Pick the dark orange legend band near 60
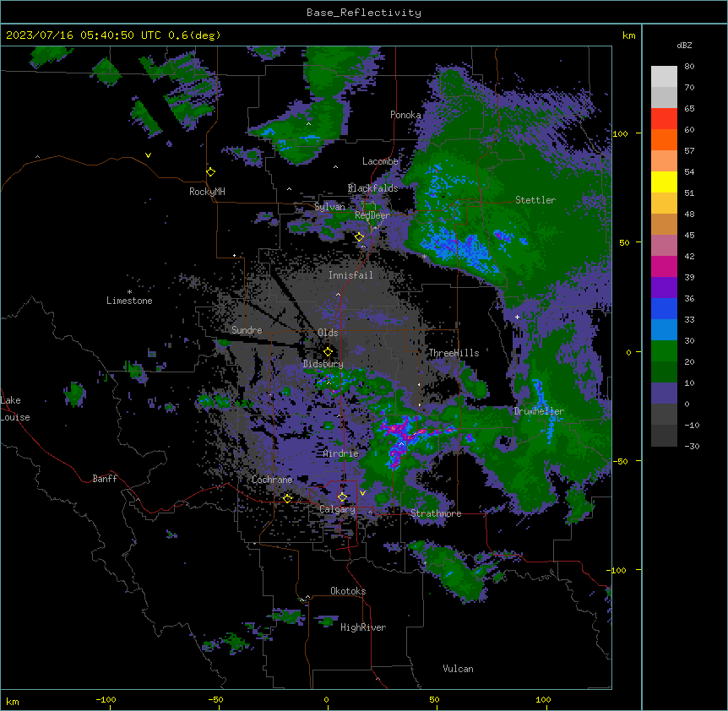Viewport: 728px width, 711px height. point(664,139)
